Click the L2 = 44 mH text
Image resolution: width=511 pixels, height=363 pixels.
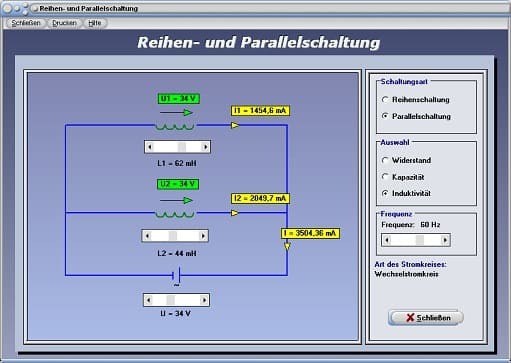(x=177, y=253)
